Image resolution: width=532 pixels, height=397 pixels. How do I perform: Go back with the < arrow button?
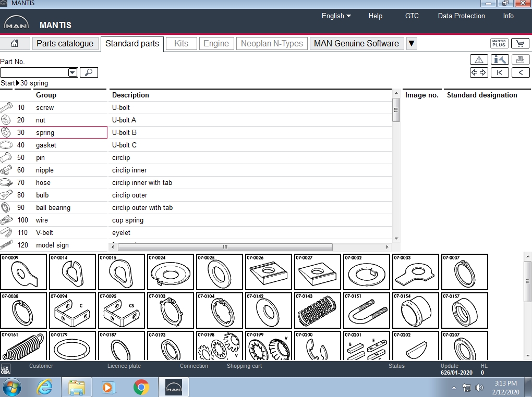click(x=521, y=72)
